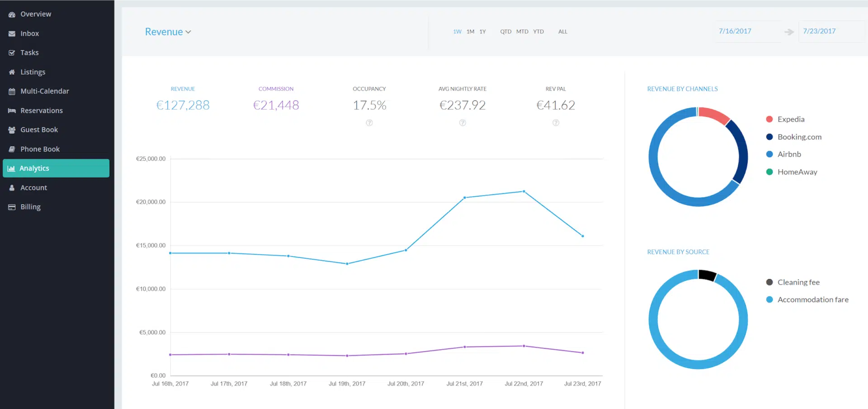The image size is (868, 409).
Task: Select the Jul 22nd revenue data point
Action: click(524, 191)
